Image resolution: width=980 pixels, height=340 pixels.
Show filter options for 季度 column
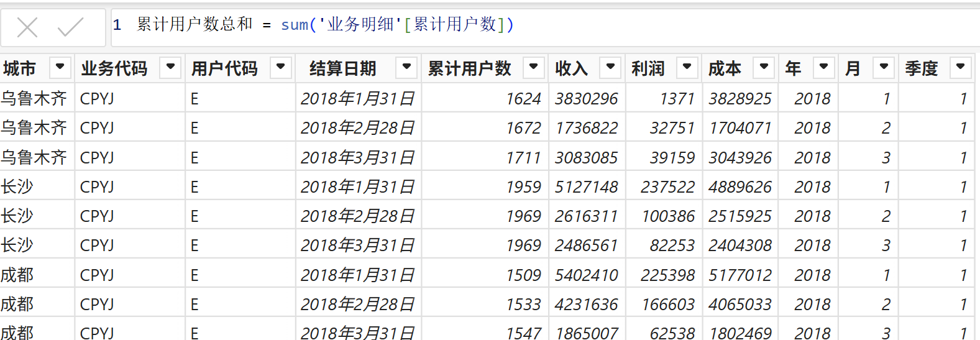point(960,67)
